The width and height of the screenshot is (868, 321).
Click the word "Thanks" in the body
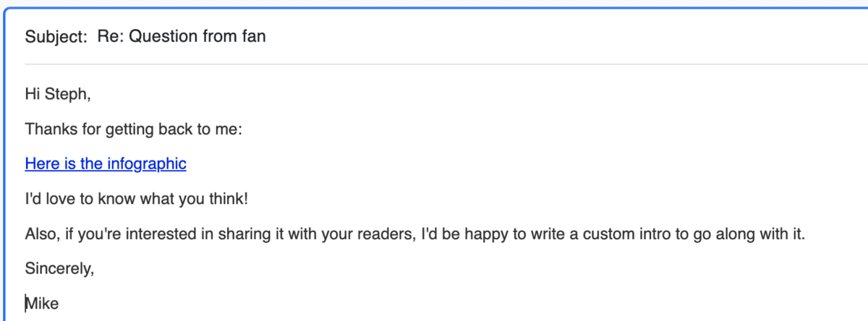(48, 129)
